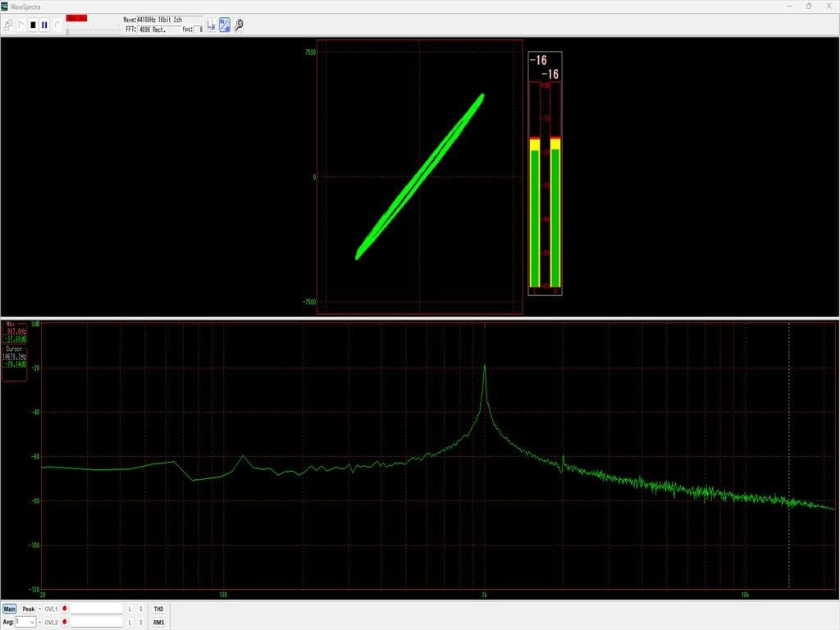Viewport: 840px width, 630px height.
Task: Switch to the Peak display mode
Action: [x=29, y=609]
